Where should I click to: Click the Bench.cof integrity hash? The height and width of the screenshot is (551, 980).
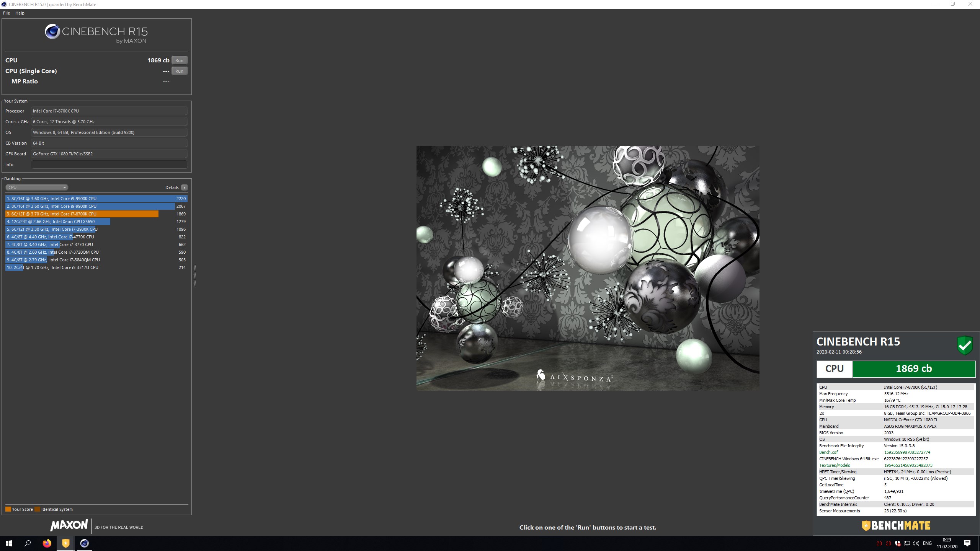tap(907, 452)
